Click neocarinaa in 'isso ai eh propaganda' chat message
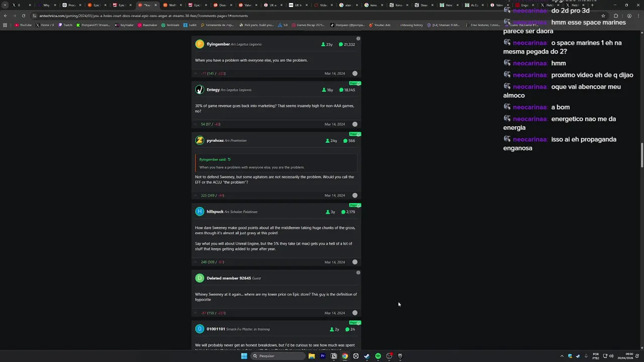 [530, 139]
